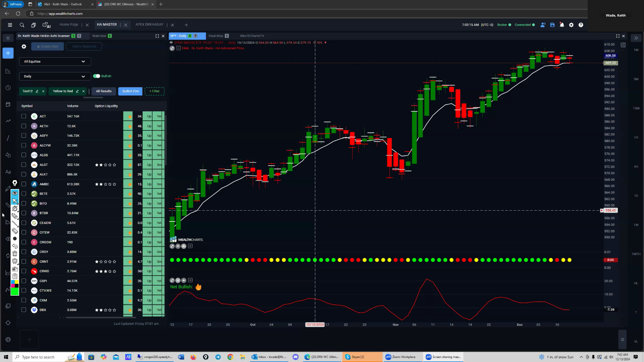Click the 10/15/2024 date marker on time axis
The image size is (644, 362).
(315, 324)
